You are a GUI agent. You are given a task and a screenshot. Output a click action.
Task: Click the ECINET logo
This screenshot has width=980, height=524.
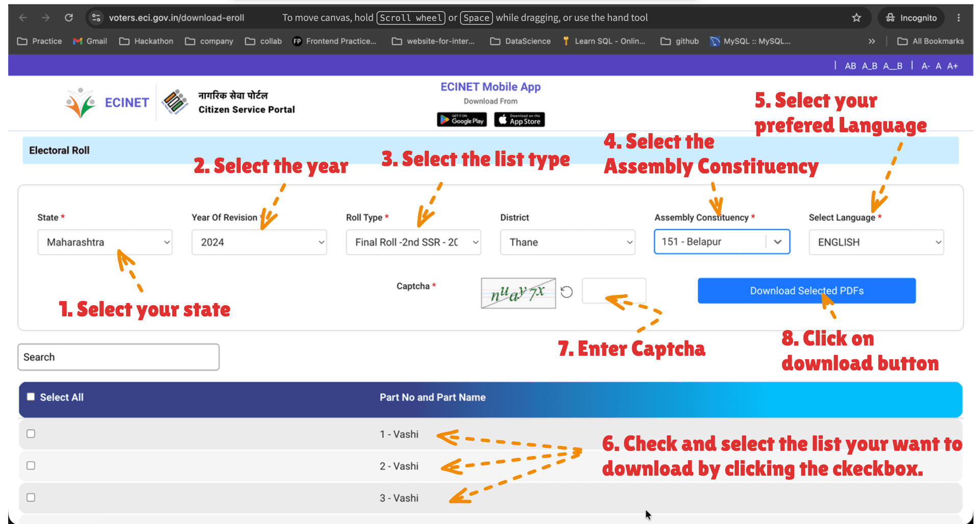point(107,103)
